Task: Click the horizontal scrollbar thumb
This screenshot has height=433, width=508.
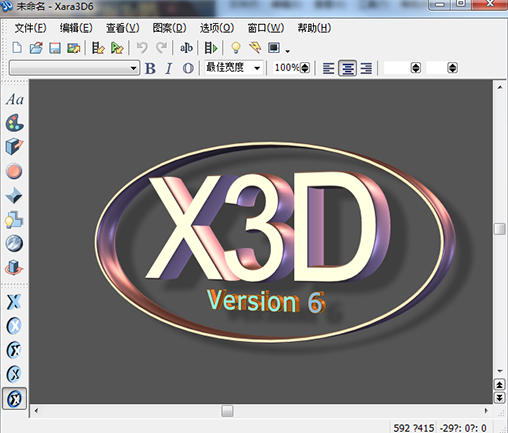Action: point(227,411)
